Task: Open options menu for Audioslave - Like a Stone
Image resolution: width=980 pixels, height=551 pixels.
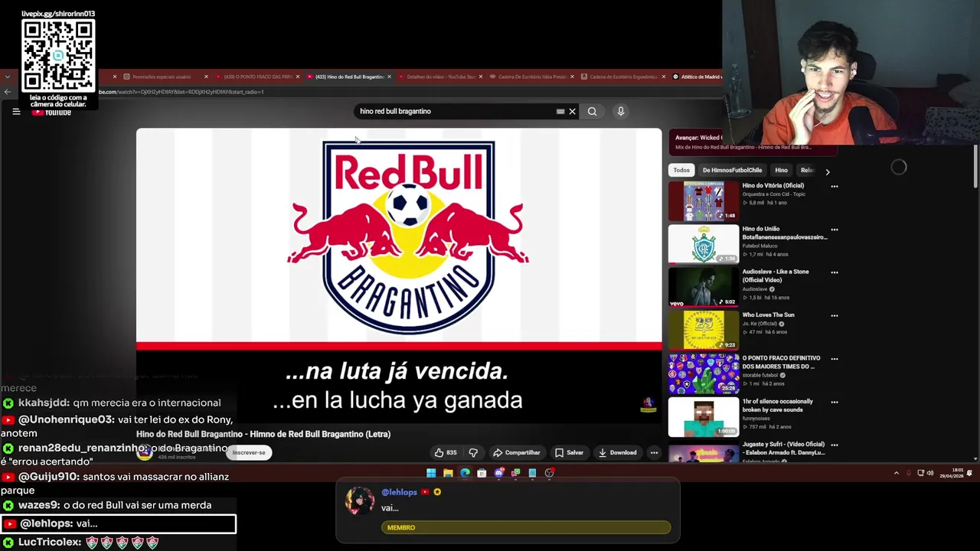Action: point(835,272)
